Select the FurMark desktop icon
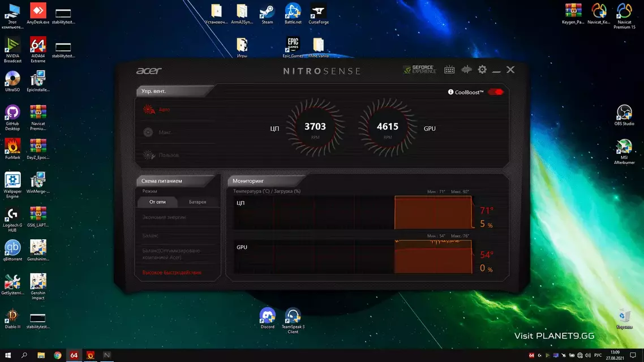Image resolution: width=644 pixels, height=362 pixels. coord(12,149)
